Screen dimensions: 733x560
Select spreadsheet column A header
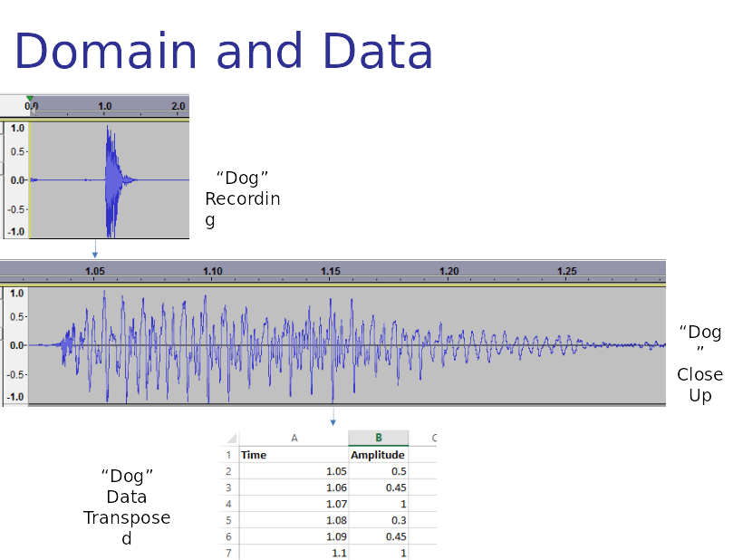294,438
